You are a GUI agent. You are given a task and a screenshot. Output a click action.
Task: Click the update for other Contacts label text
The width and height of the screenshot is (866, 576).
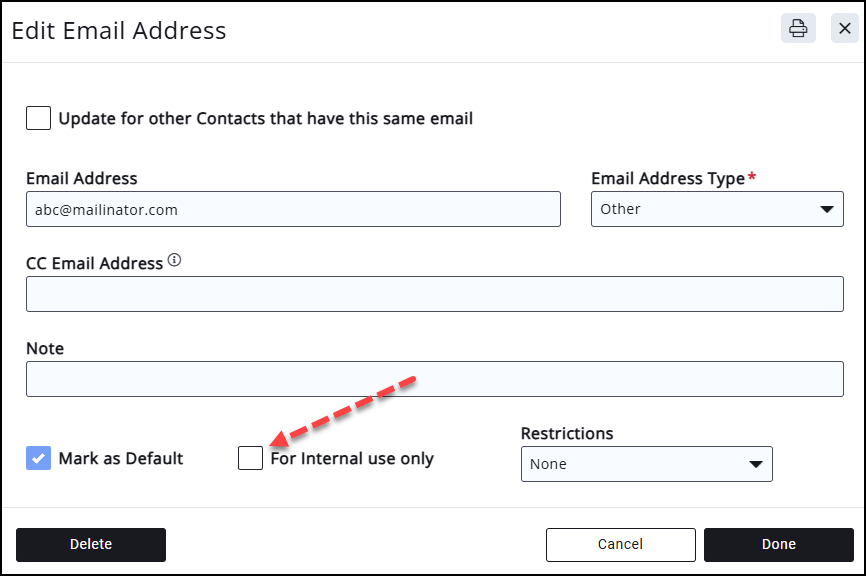point(266,118)
